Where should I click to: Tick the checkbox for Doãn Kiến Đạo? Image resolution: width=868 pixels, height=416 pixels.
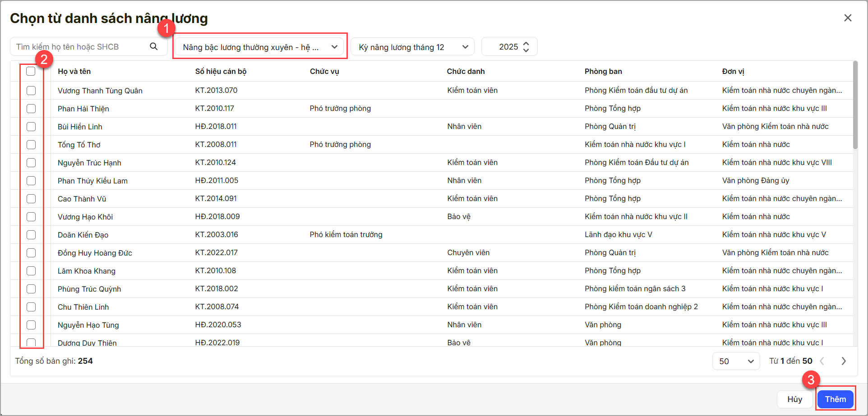click(31, 235)
